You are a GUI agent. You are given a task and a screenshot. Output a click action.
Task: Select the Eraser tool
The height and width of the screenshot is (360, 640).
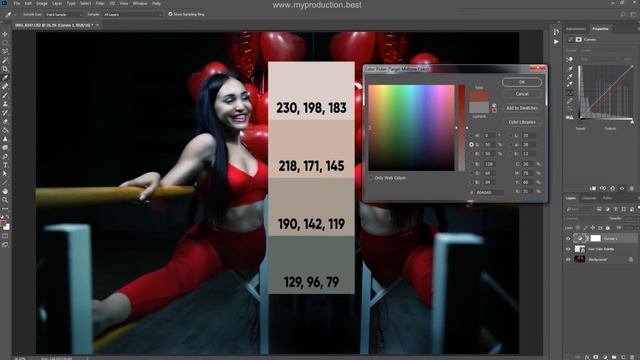point(5,121)
